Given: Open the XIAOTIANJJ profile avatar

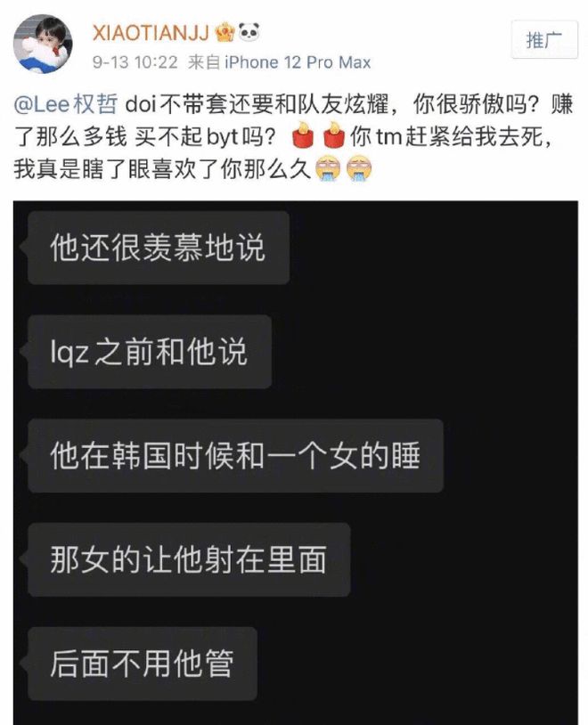Looking at the screenshot, I should (43, 44).
